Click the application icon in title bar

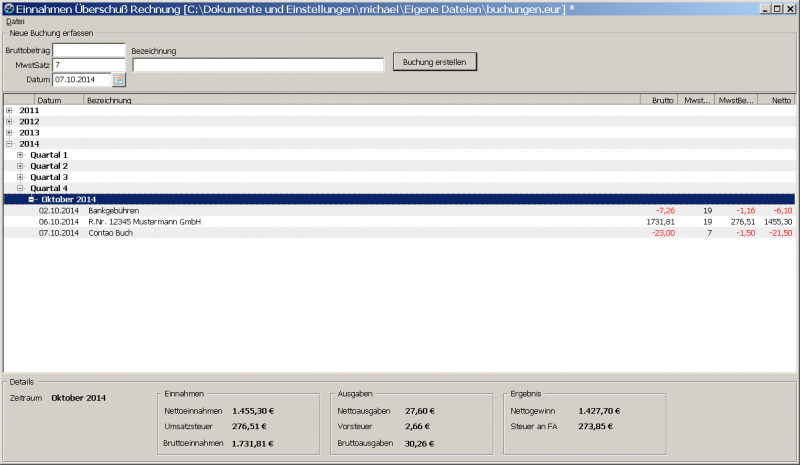pyautogui.click(x=8, y=8)
